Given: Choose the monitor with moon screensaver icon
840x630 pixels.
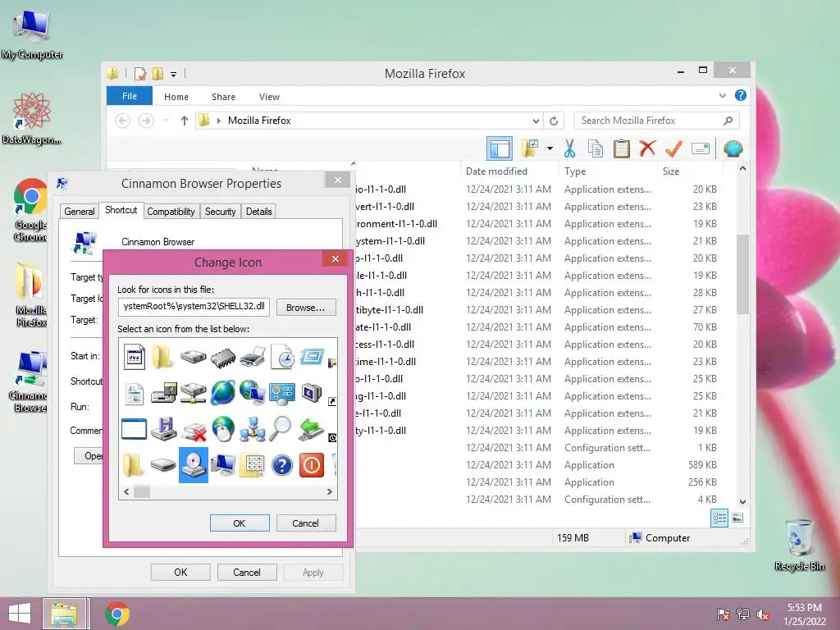Looking at the screenshot, I should [311, 393].
